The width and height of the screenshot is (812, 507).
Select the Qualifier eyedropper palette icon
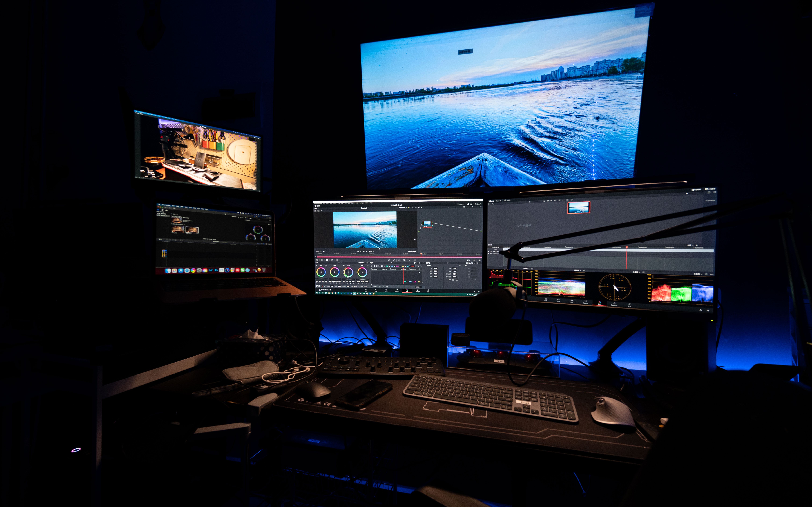coord(394,260)
